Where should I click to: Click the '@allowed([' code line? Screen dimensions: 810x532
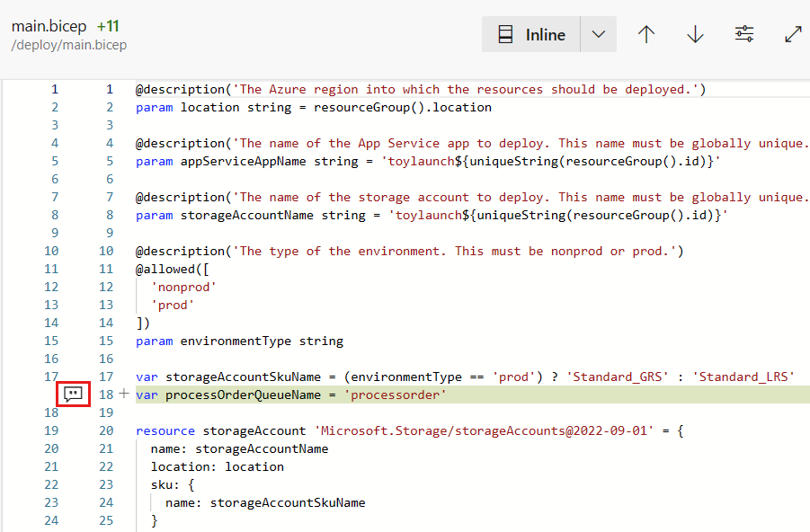point(173,269)
